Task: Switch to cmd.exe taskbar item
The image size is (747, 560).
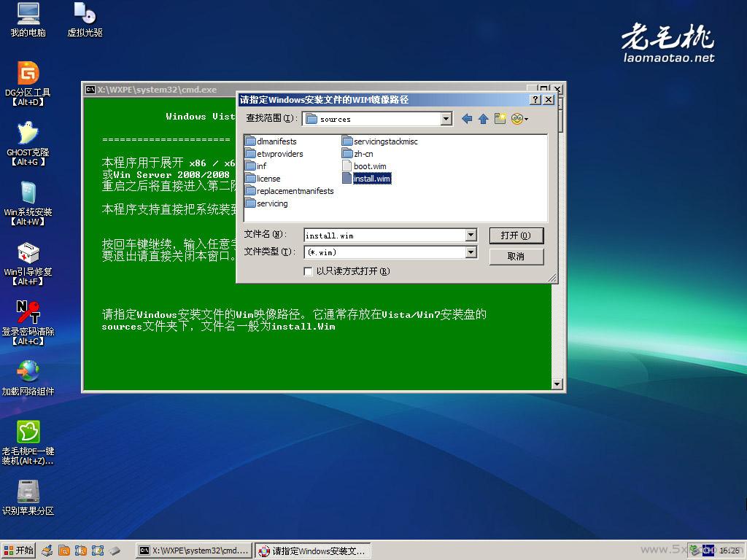Action: [x=194, y=551]
